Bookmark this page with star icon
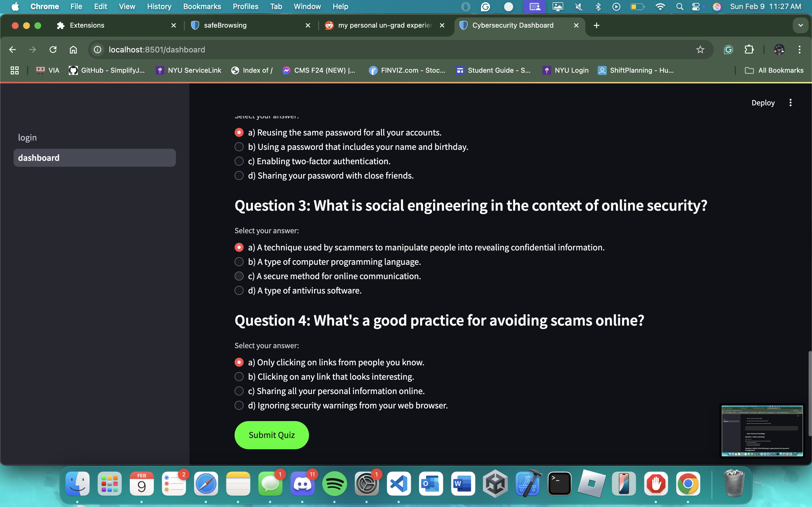The image size is (812, 507). click(700, 50)
